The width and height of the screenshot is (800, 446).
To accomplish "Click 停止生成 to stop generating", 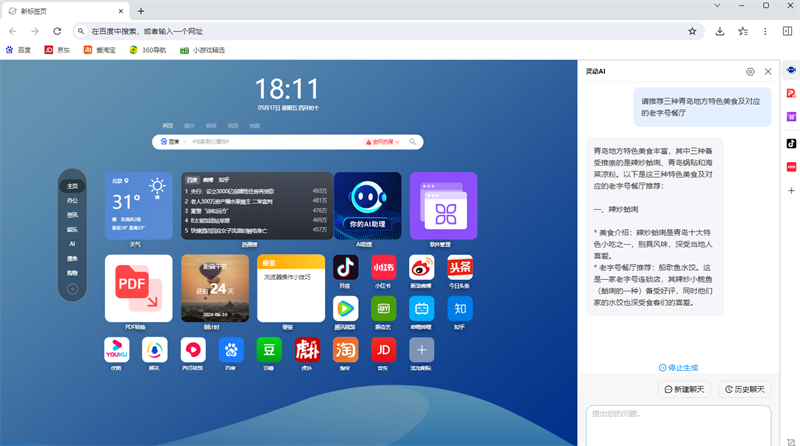I will click(x=679, y=367).
